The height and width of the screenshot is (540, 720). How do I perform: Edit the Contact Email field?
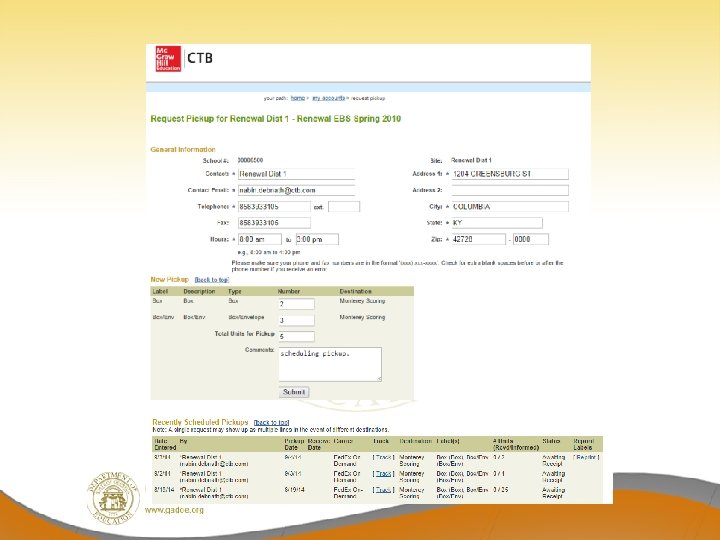pyautogui.click(x=296, y=190)
